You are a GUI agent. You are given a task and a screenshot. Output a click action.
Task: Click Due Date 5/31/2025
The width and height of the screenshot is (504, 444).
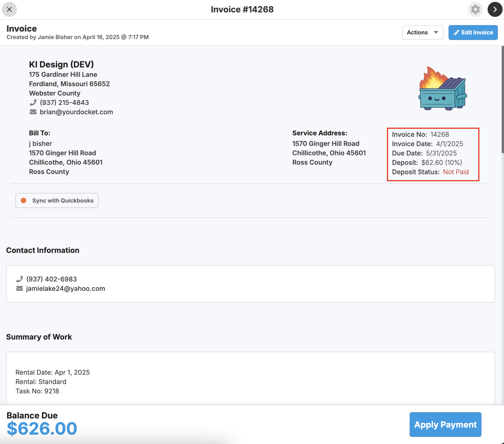click(x=441, y=153)
